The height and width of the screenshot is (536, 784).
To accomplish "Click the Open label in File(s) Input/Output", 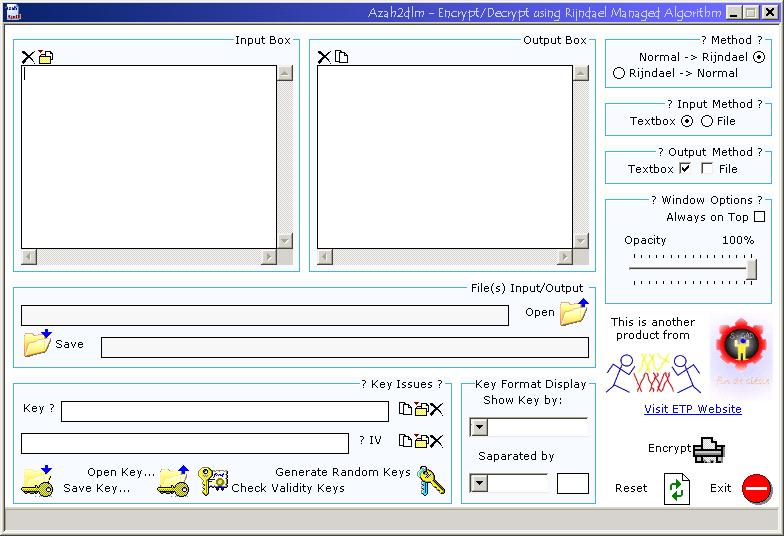I will click(540, 312).
